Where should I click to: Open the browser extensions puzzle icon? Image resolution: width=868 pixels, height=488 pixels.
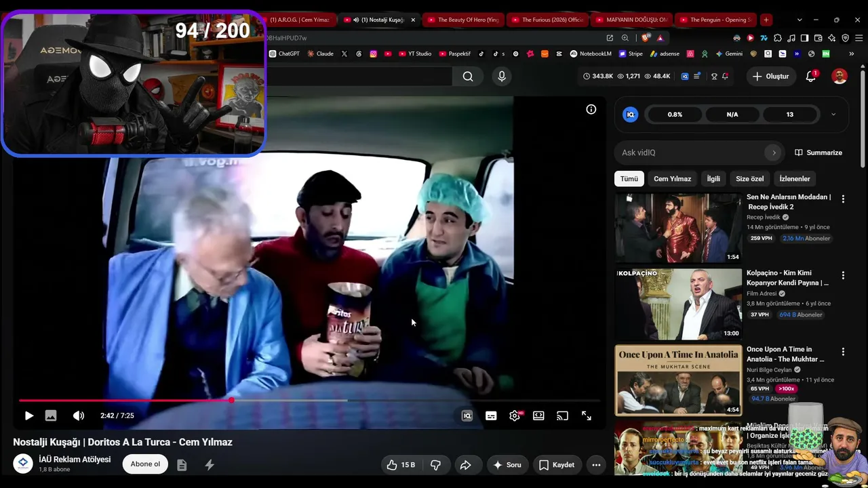click(x=778, y=38)
